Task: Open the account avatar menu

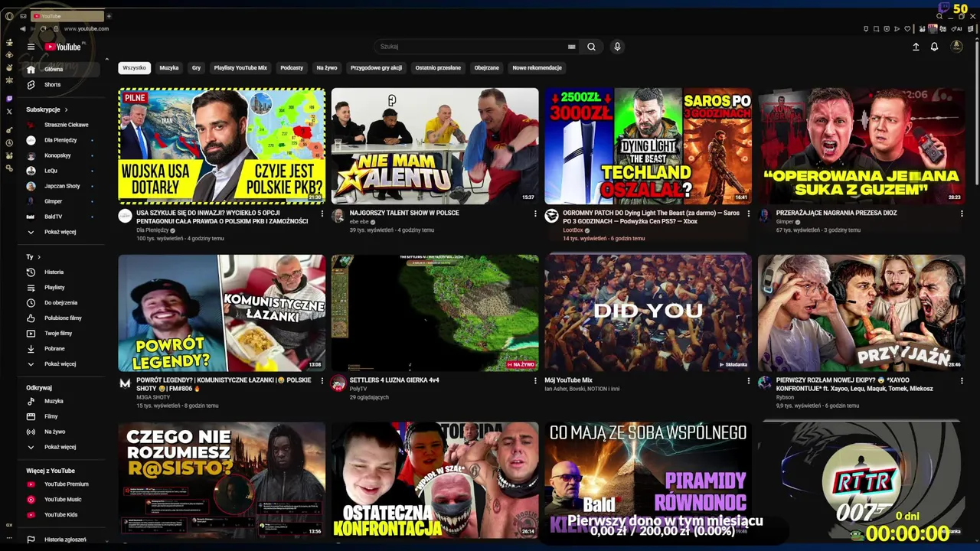Action: point(956,47)
